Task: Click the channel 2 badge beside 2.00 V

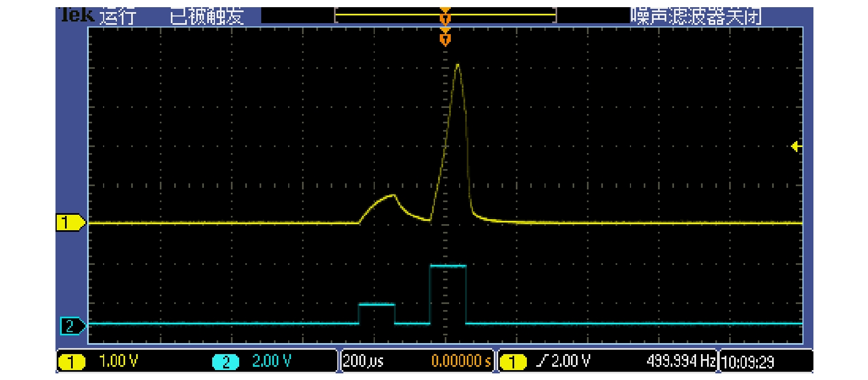Action: click(225, 362)
